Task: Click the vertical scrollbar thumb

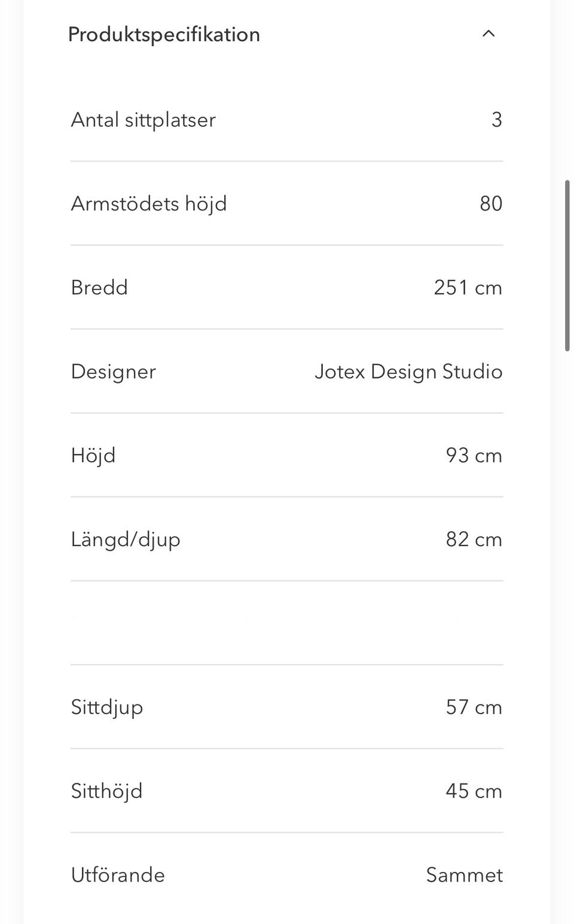Action: point(567,266)
